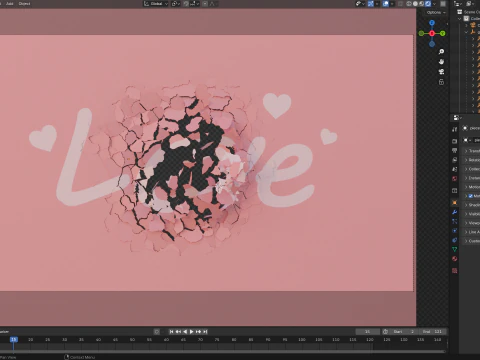
Task: Click the blue Z axis on navigation gizmo
Action: [x=432, y=23]
